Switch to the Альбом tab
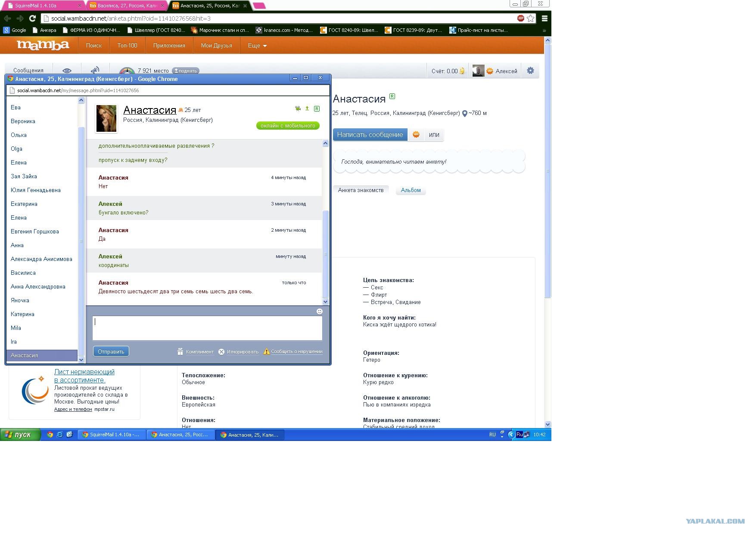This screenshot has height=534, width=756. (x=411, y=190)
